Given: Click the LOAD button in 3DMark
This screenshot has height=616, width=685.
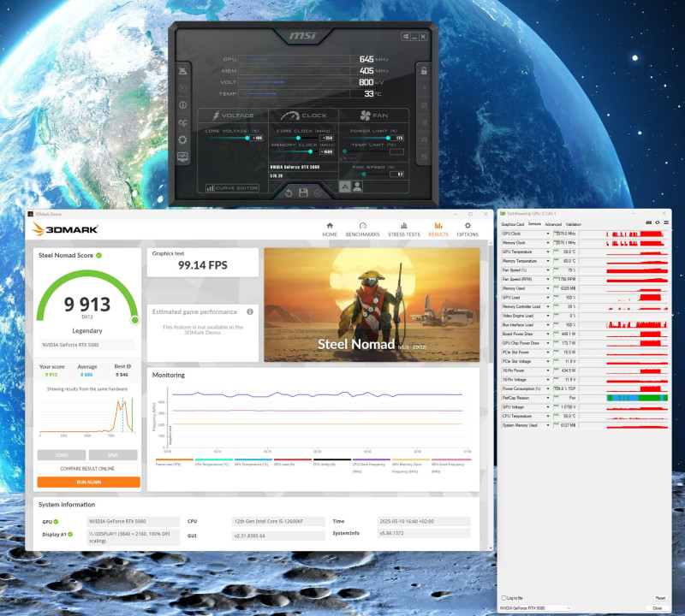Looking at the screenshot, I should 62,455.
